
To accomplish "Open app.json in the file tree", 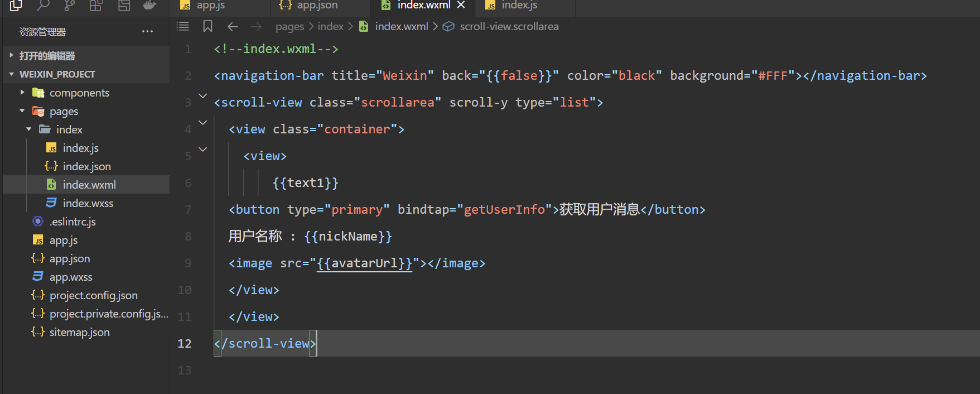I will pos(86,258).
